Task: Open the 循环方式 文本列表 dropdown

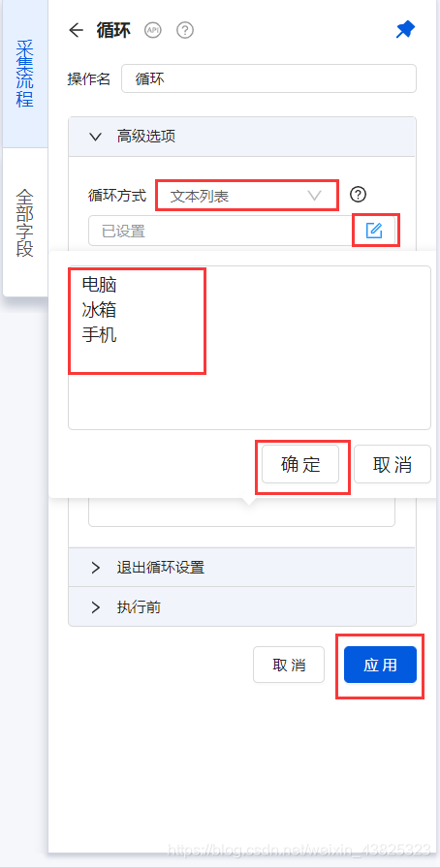Action: coord(246,196)
